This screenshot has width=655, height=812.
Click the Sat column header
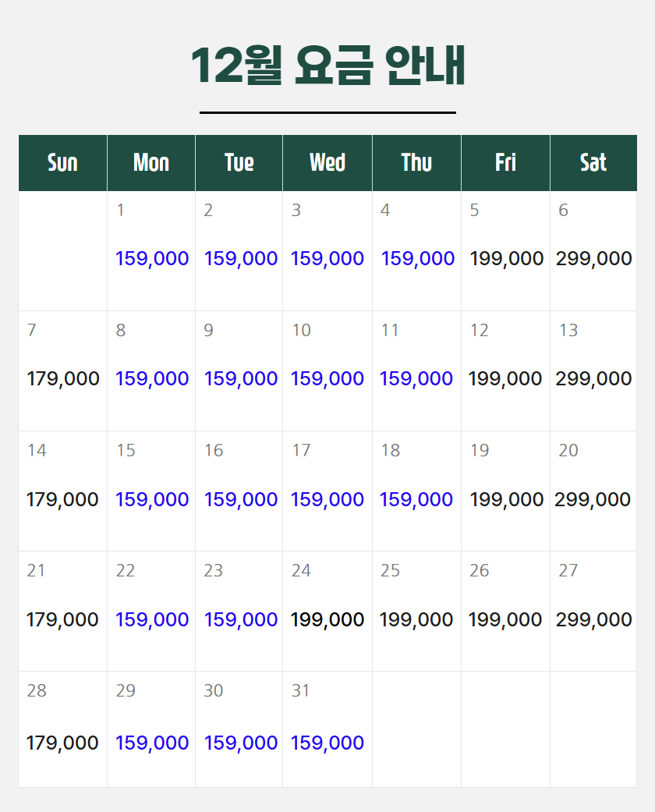593,162
